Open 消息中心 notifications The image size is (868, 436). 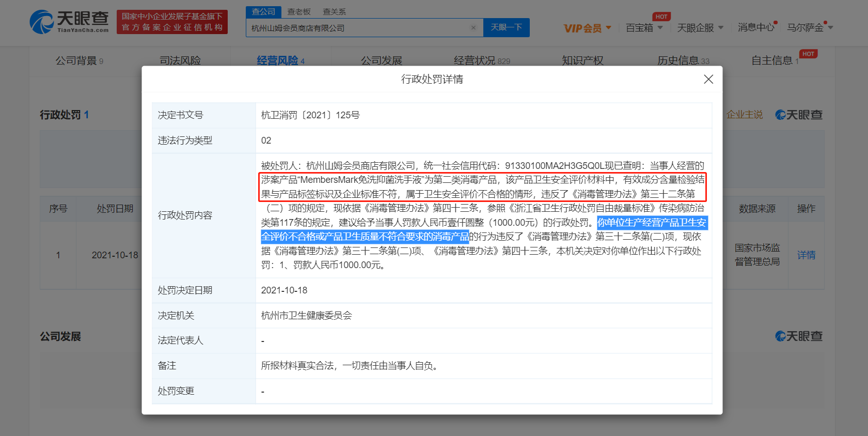click(756, 27)
